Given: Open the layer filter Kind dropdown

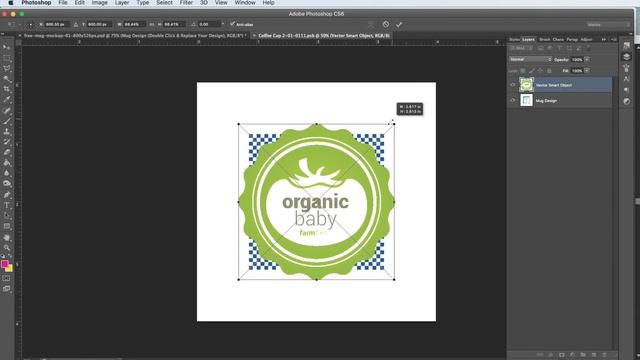Looking at the screenshot, I should pyautogui.click(x=522, y=48).
